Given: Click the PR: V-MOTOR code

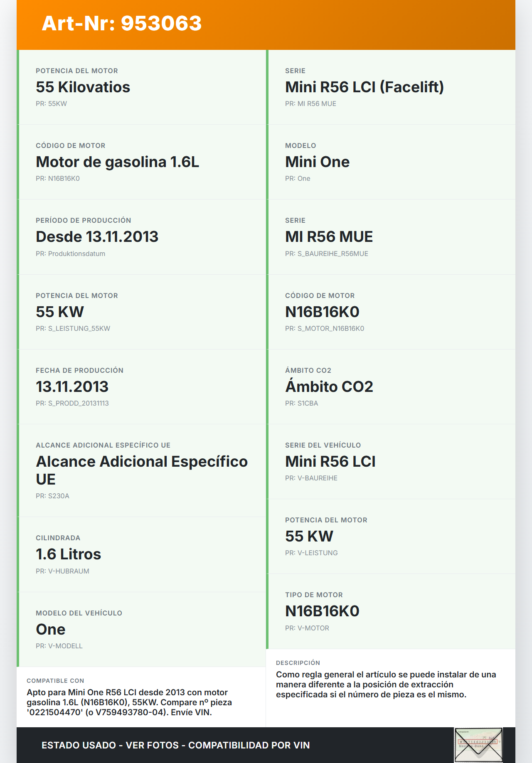Looking at the screenshot, I should click(307, 628).
